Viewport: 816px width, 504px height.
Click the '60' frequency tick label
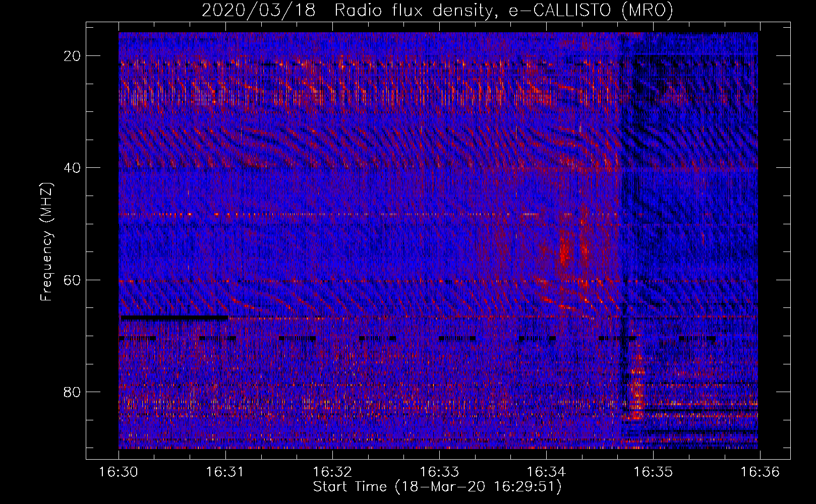(x=73, y=280)
